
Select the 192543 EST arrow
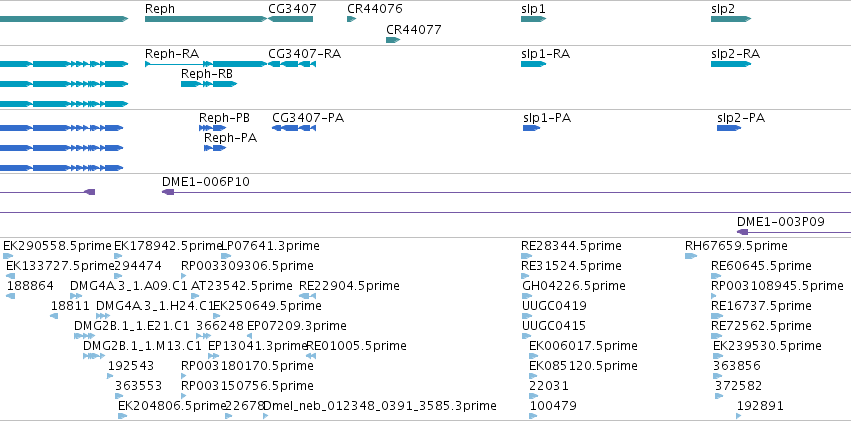click(111, 376)
